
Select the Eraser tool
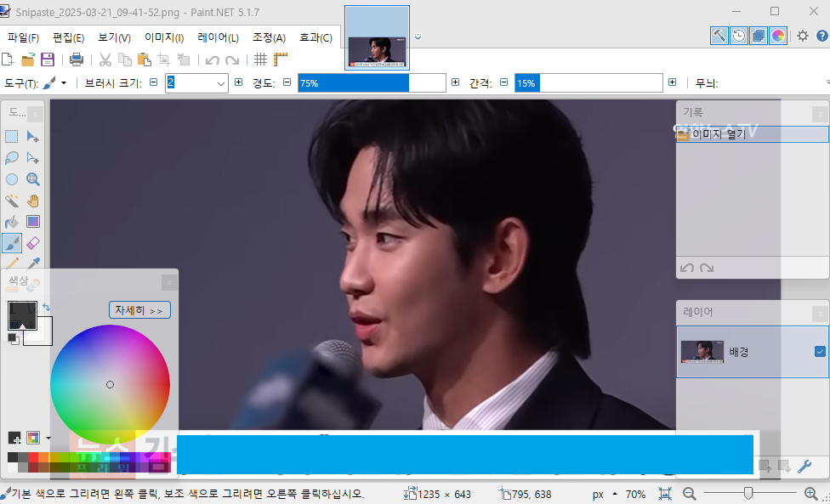[x=33, y=243]
